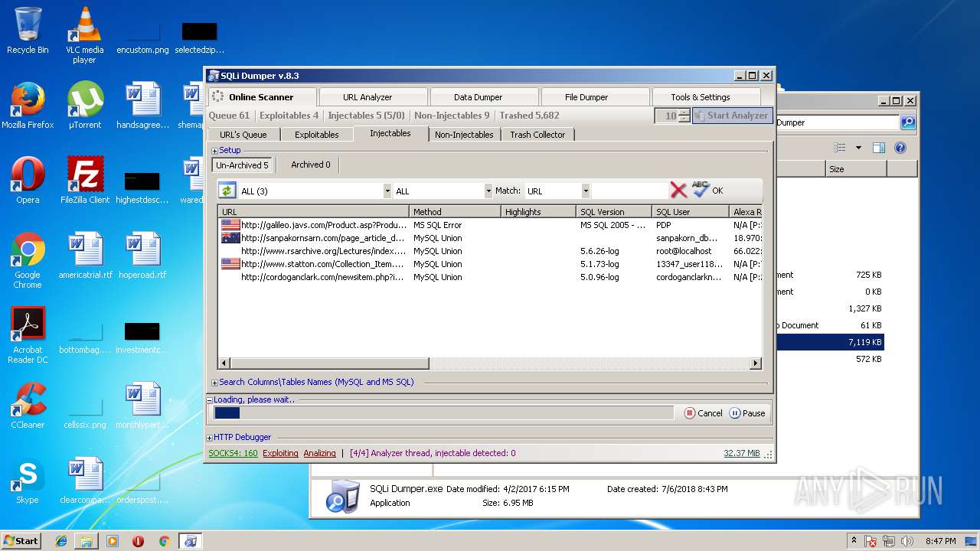The width and height of the screenshot is (980, 551).
Task: Click the Online Scanner spinner icon
Action: click(x=218, y=97)
